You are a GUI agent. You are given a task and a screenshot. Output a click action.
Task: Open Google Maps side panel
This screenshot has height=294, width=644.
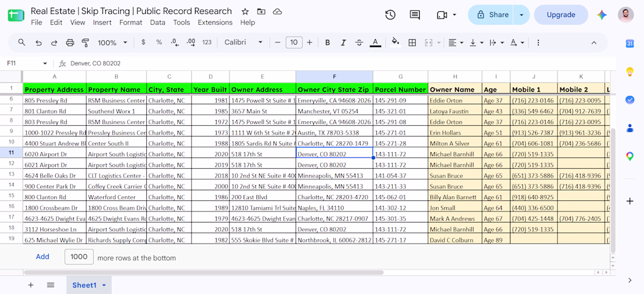(x=629, y=156)
